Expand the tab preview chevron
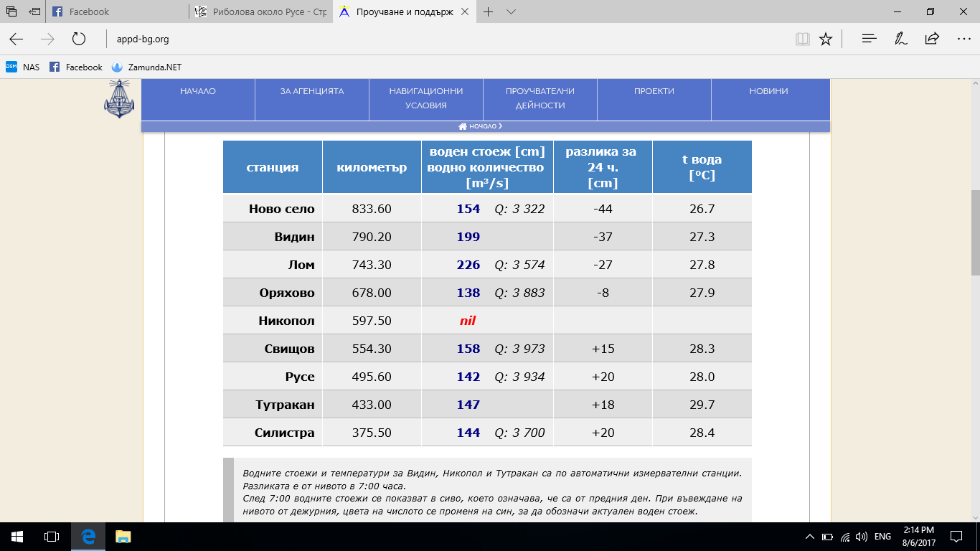Image resolution: width=980 pixels, height=551 pixels. 512,12
